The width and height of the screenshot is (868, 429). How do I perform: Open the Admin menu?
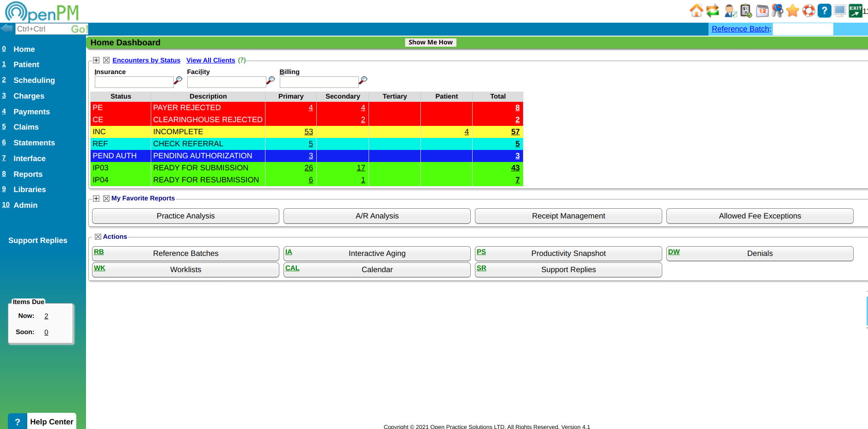[25, 205]
